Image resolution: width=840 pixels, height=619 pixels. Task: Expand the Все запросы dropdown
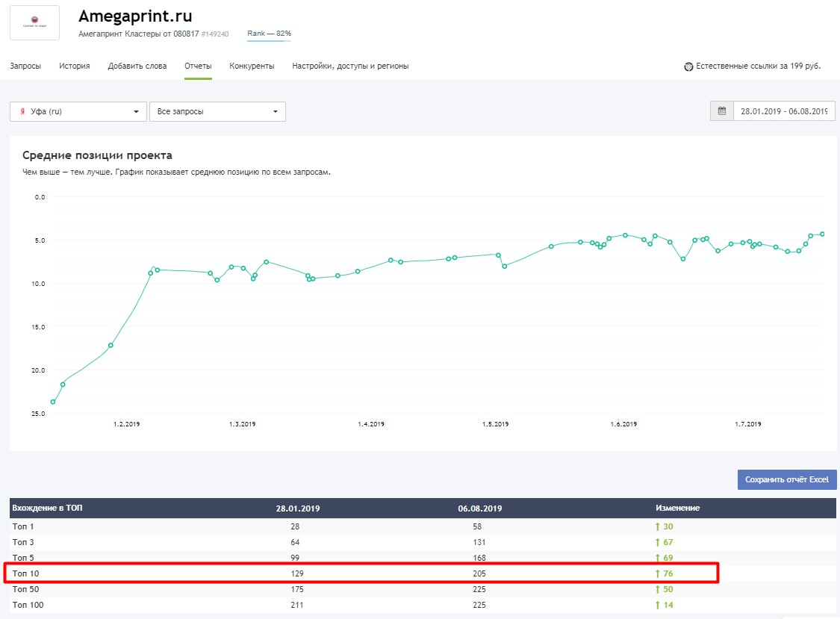pyautogui.click(x=217, y=111)
